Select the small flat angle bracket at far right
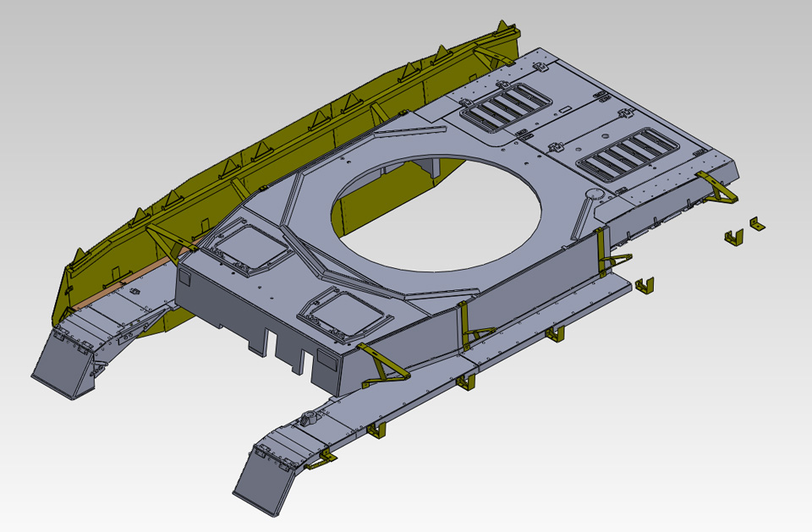Viewport: 812px width, 532px height. tap(755, 224)
